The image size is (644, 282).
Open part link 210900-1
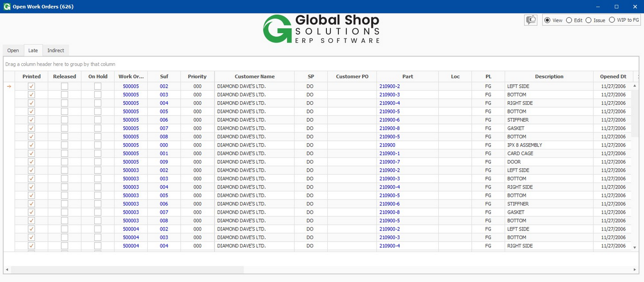tap(390, 154)
